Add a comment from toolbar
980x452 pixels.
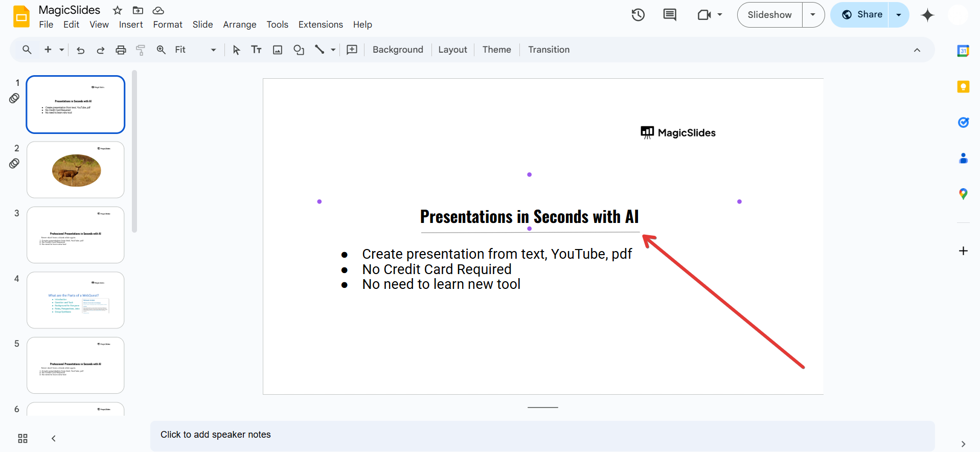(x=352, y=50)
